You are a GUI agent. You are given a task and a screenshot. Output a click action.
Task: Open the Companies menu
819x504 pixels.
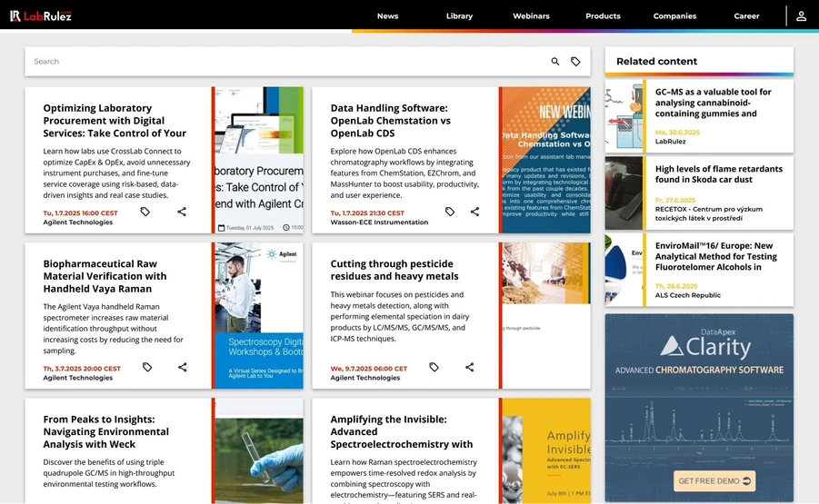click(x=674, y=16)
